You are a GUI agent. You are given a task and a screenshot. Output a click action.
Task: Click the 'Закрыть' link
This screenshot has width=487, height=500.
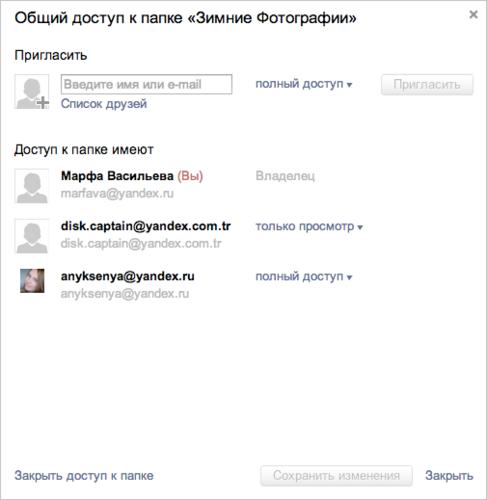click(449, 476)
